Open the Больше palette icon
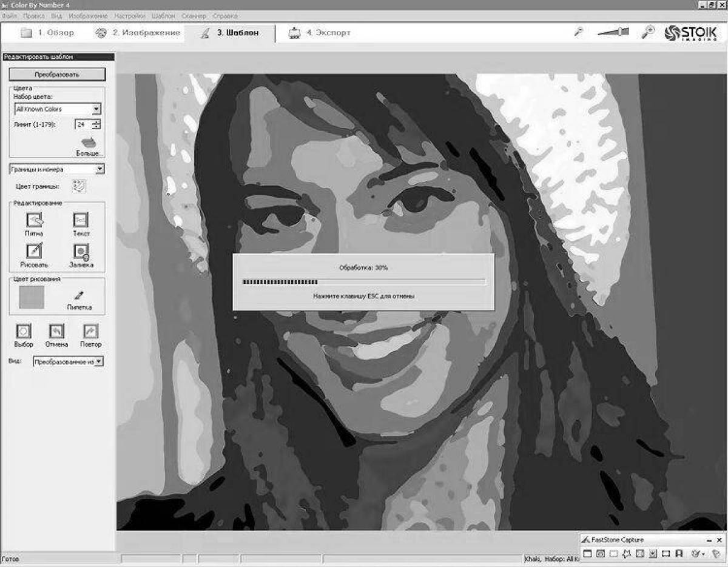Viewport: 728px width, 567px height. 89,143
